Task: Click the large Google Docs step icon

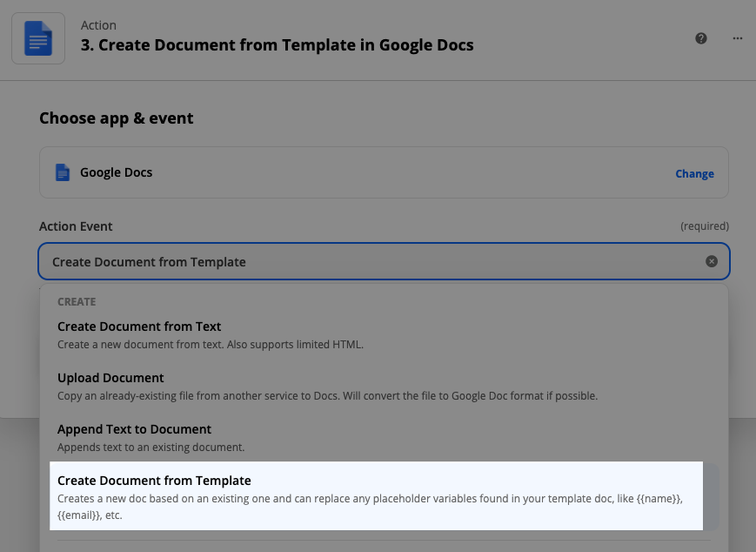Action: tap(38, 38)
